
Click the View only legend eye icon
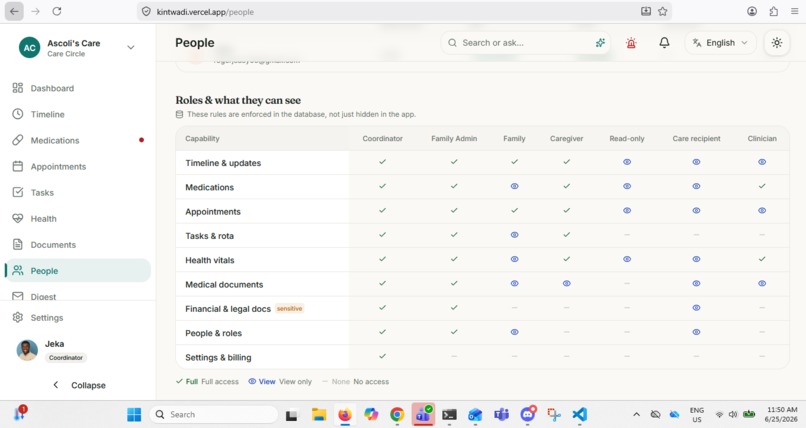(252, 381)
